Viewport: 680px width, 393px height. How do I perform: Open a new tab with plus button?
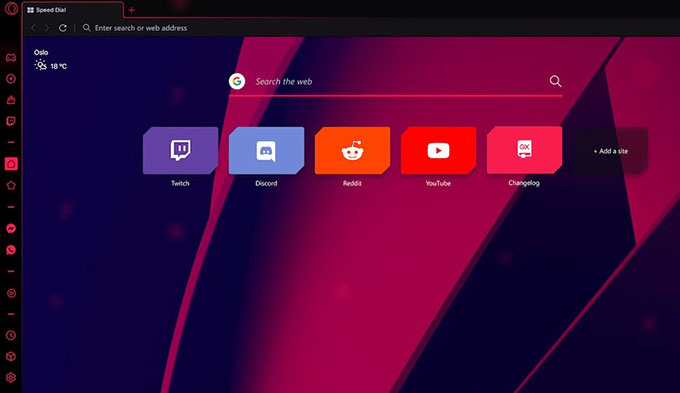pos(131,10)
